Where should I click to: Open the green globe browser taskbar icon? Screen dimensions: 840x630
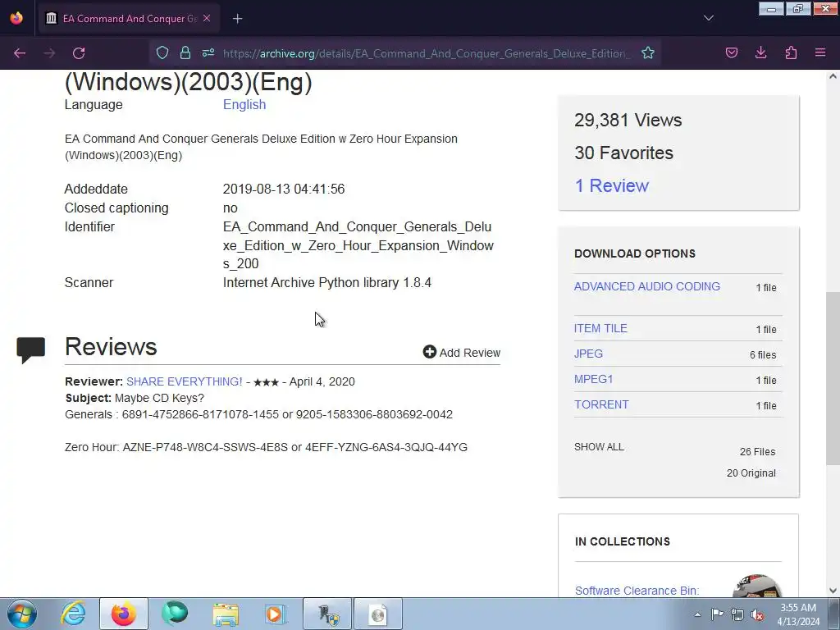point(175,614)
